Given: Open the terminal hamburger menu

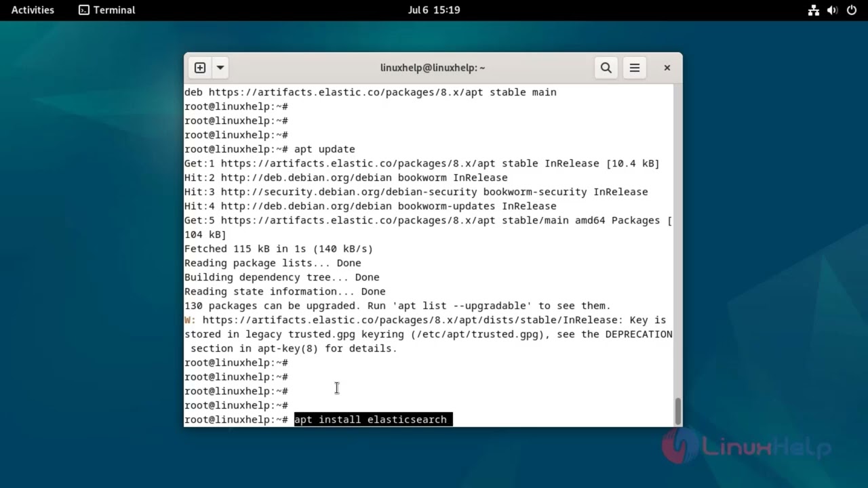Looking at the screenshot, I should [x=635, y=68].
